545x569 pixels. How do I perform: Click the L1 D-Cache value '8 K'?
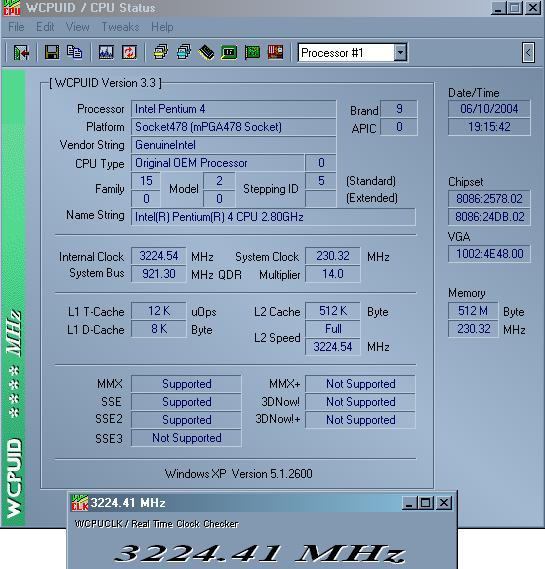[x=159, y=329]
